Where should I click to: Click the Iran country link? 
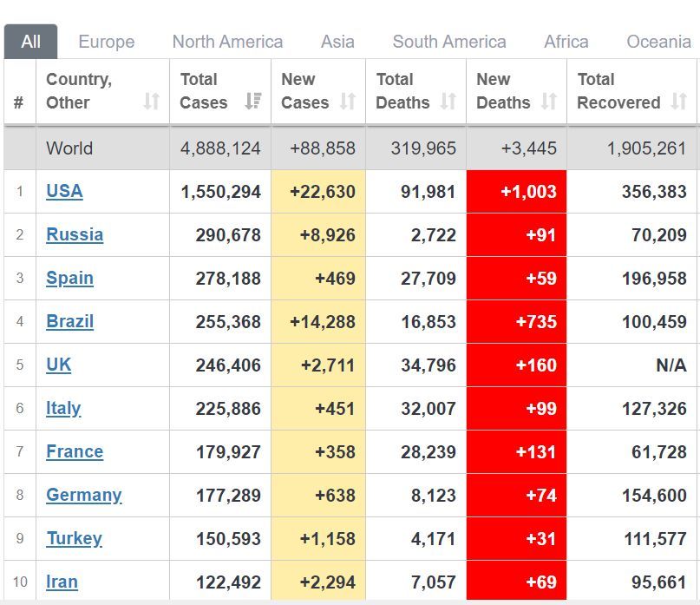62,582
